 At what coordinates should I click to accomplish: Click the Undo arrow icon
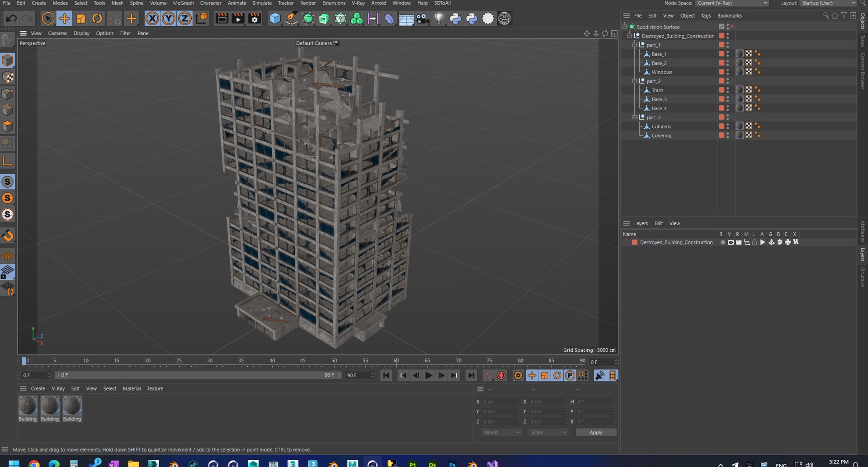(x=11, y=19)
